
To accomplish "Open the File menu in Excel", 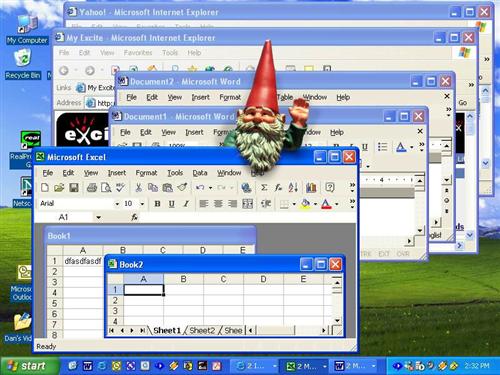I will pos(48,173).
